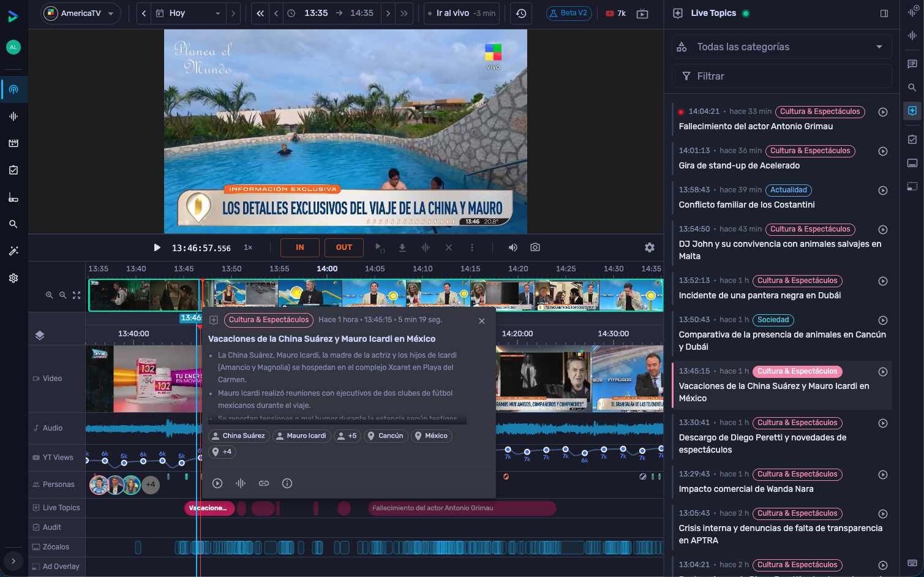Click the Fallecimiento del actor Antonio Grimau timeline segment
Image resolution: width=924 pixels, height=577 pixels.
[x=462, y=508]
